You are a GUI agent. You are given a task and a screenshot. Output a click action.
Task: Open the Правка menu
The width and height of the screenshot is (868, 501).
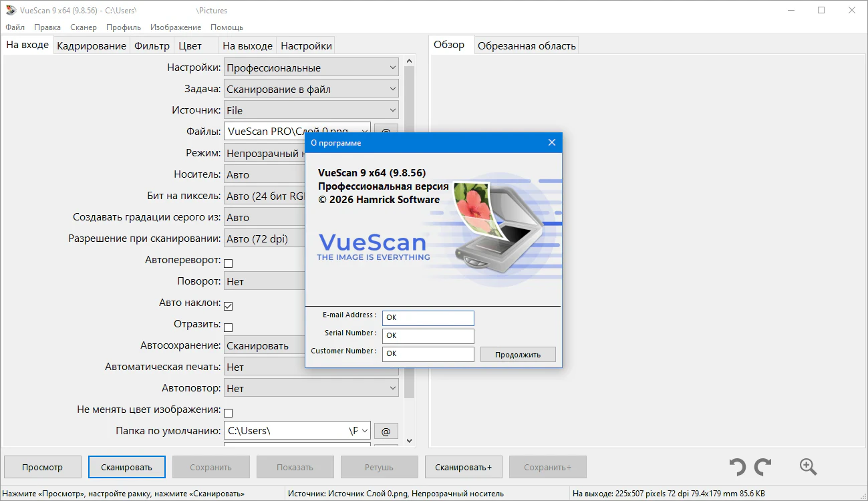47,27
